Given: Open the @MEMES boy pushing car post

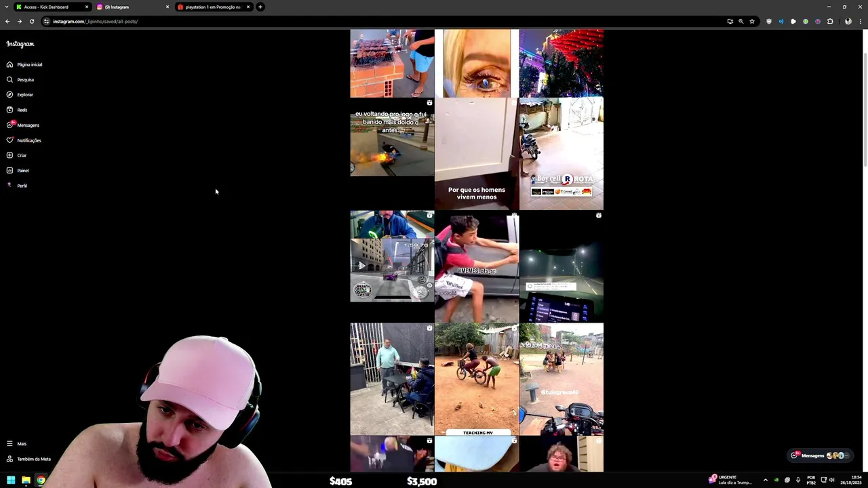Looking at the screenshot, I should [476, 266].
